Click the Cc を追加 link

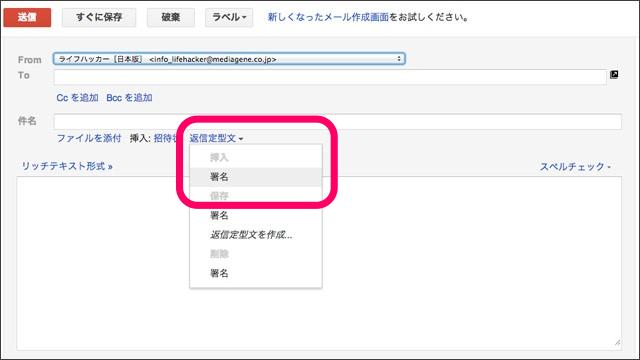pyautogui.click(x=77, y=98)
